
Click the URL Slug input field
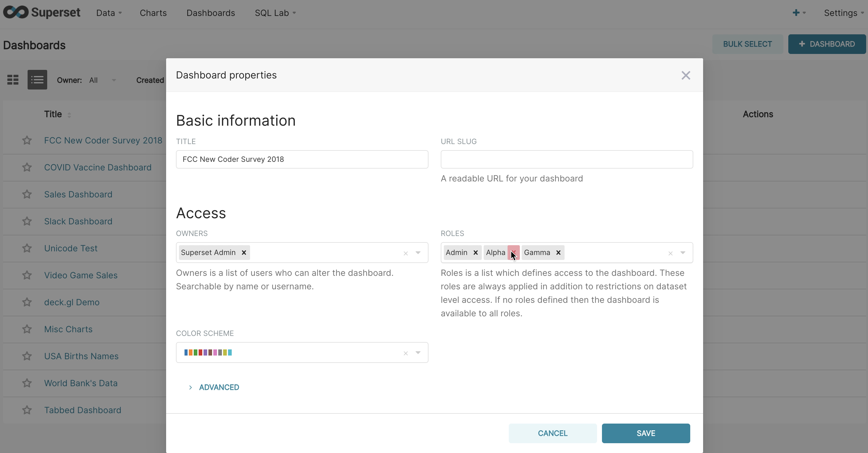coord(566,159)
